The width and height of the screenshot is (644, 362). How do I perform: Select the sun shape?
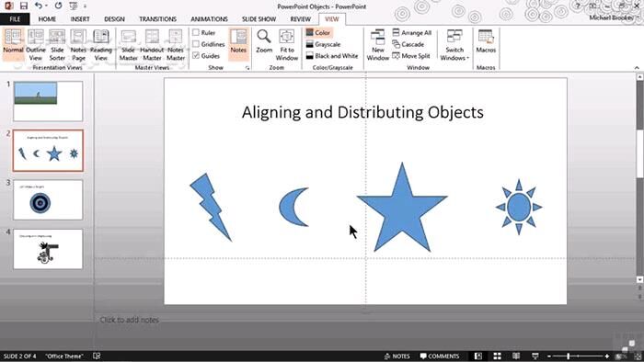[519, 207]
